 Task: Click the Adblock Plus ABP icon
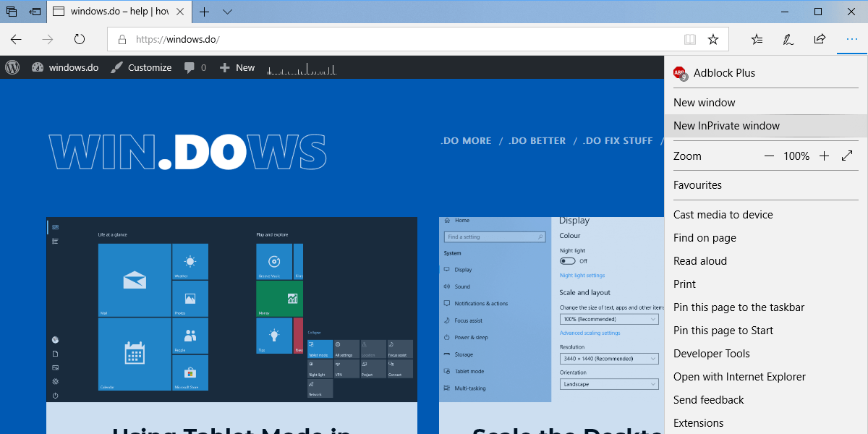click(x=680, y=73)
